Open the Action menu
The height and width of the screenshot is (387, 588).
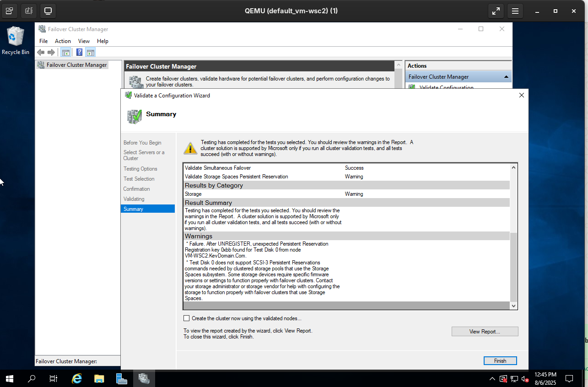tap(63, 41)
